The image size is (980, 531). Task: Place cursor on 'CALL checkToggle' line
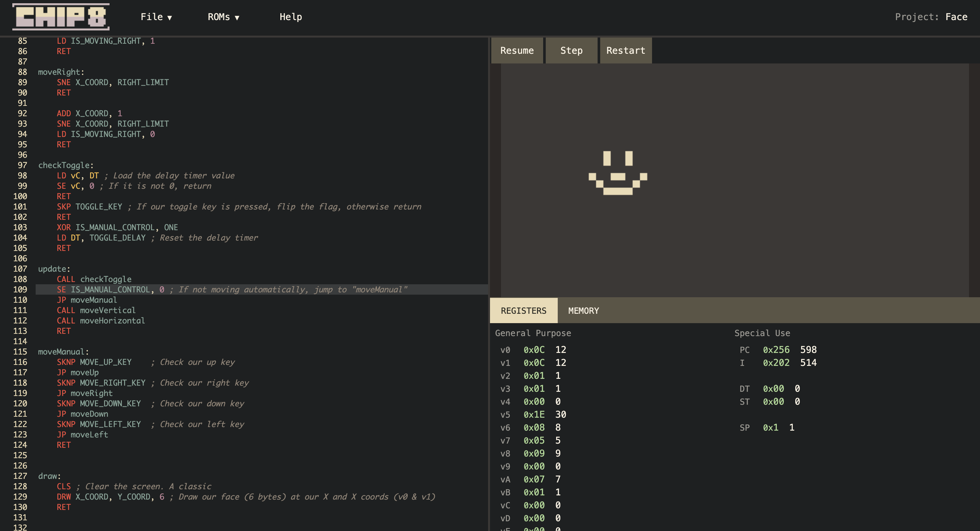coord(94,279)
